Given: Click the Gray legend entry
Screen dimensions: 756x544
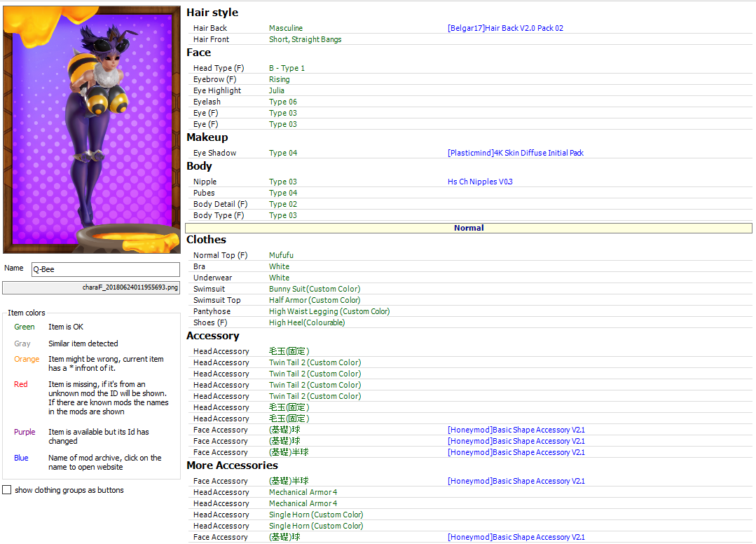Looking at the screenshot, I should click(x=22, y=344).
